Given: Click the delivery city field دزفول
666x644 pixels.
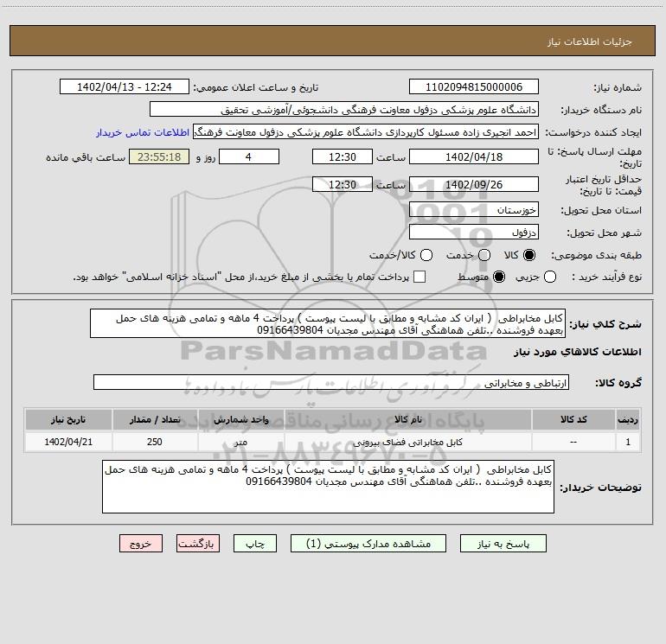Looking at the screenshot, I should coord(474,232).
